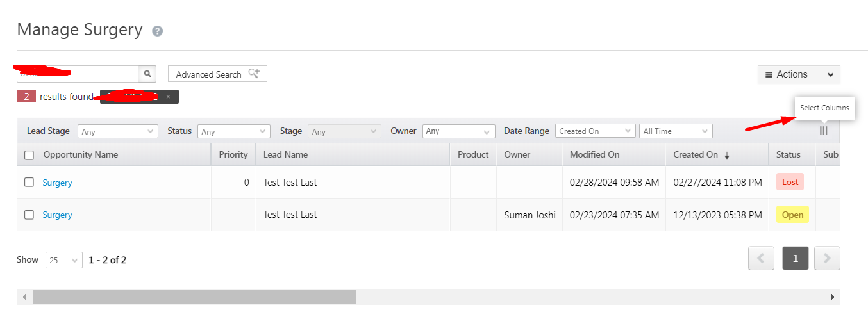Image resolution: width=868 pixels, height=335 pixels.
Task: Open the Lead Stage dropdown
Action: [118, 131]
